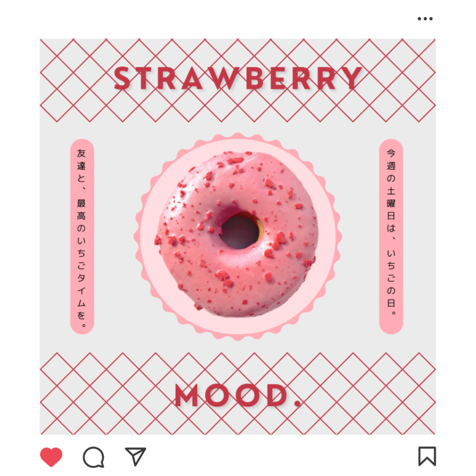476x476 pixels.
Task: Click the letter S in STRAWBERRY
Action: tap(122, 78)
